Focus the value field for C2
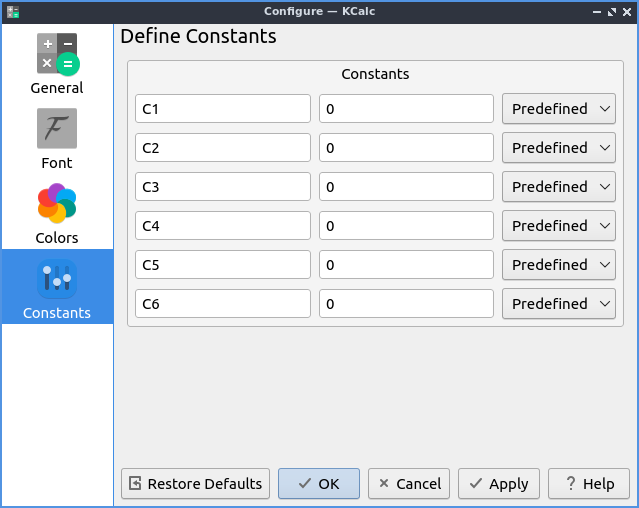Screen dimensions: 639x508 [x=406, y=148]
